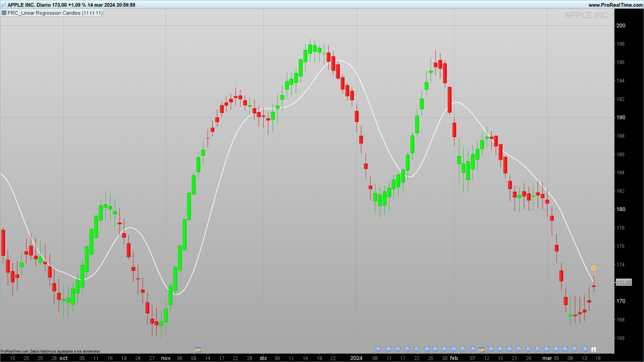This screenshot has width=644, height=362.
Task: Open the news icon above the 11 January date
Action: 389,349
